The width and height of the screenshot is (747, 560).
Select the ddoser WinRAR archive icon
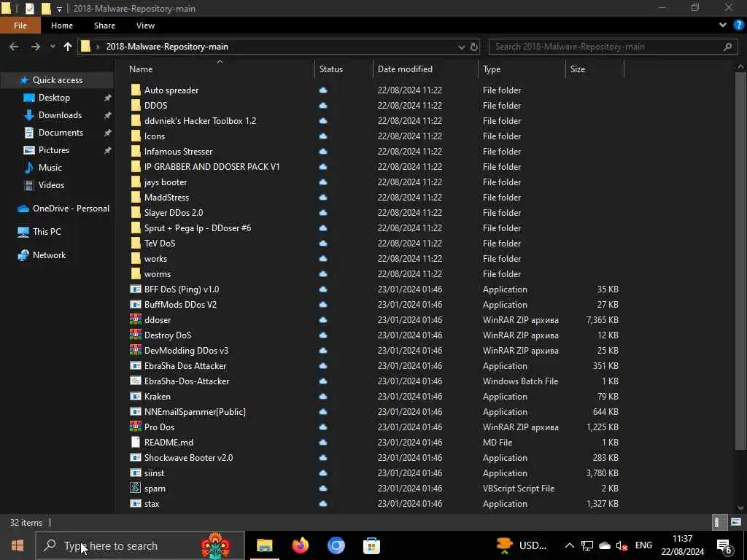[x=136, y=320]
